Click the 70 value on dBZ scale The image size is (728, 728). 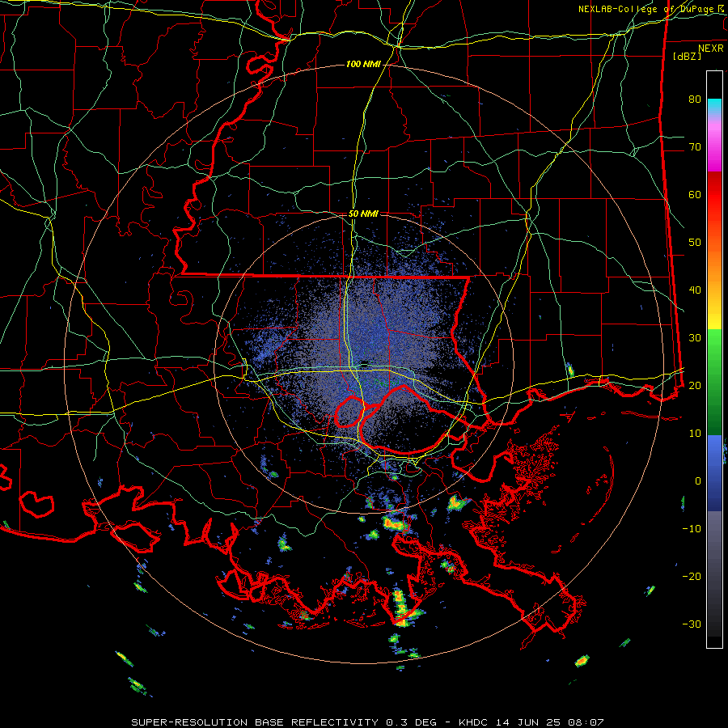point(695,146)
